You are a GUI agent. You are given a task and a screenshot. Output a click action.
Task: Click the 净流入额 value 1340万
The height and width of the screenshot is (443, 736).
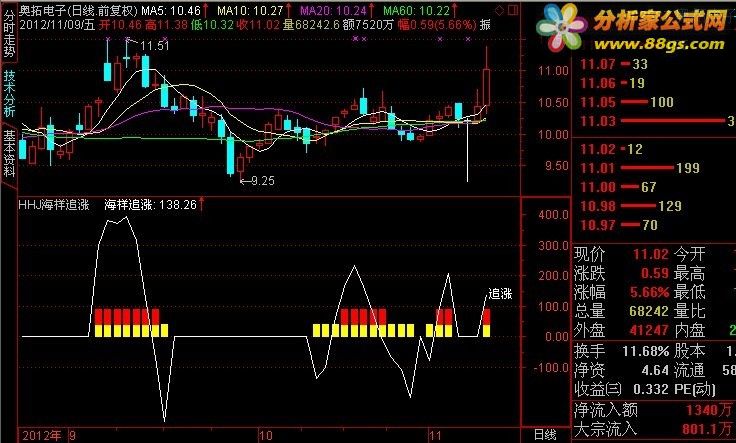(709, 411)
